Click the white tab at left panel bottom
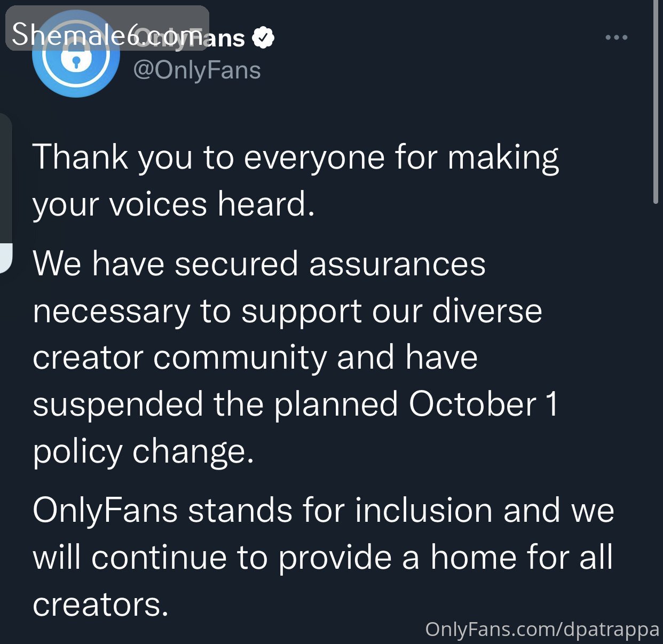 pyautogui.click(x=6, y=258)
